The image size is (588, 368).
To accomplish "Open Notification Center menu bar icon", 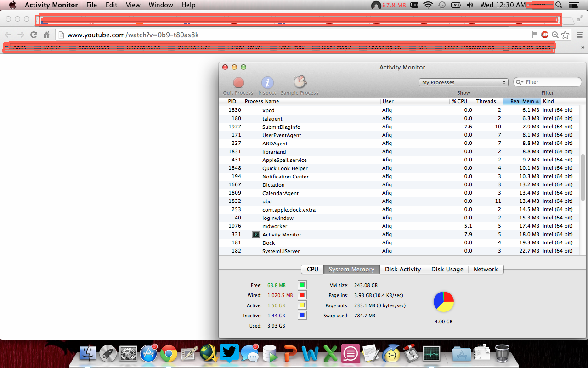I will click(573, 5).
